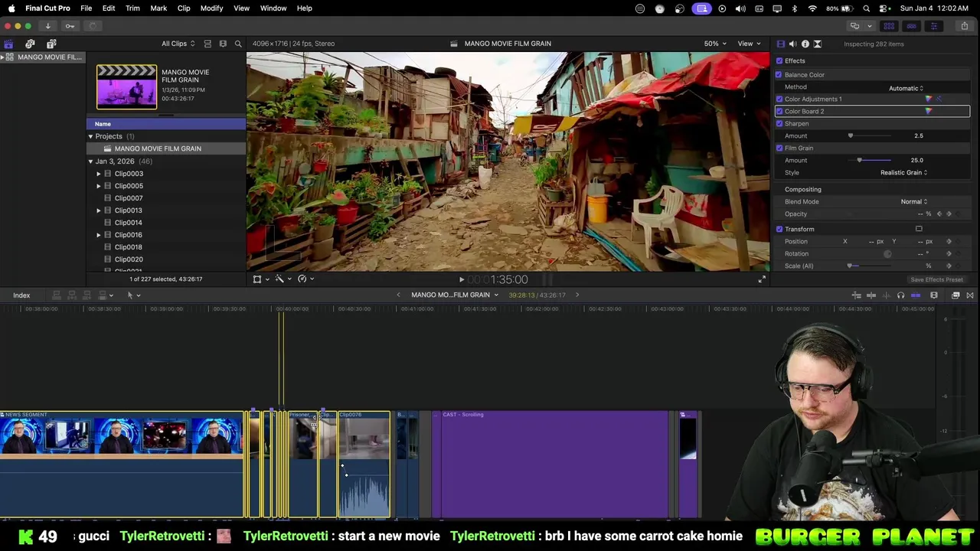The height and width of the screenshot is (551, 980).
Task: Open the Mark menu
Action: [158, 8]
